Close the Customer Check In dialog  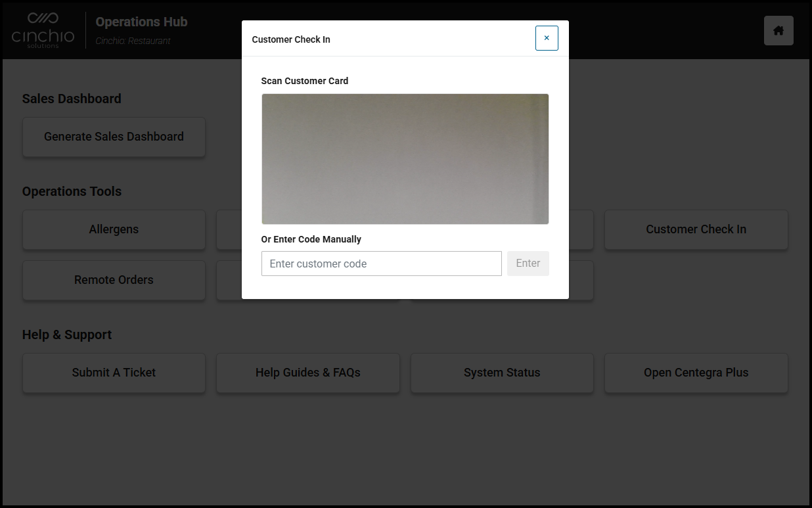click(546, 38)
